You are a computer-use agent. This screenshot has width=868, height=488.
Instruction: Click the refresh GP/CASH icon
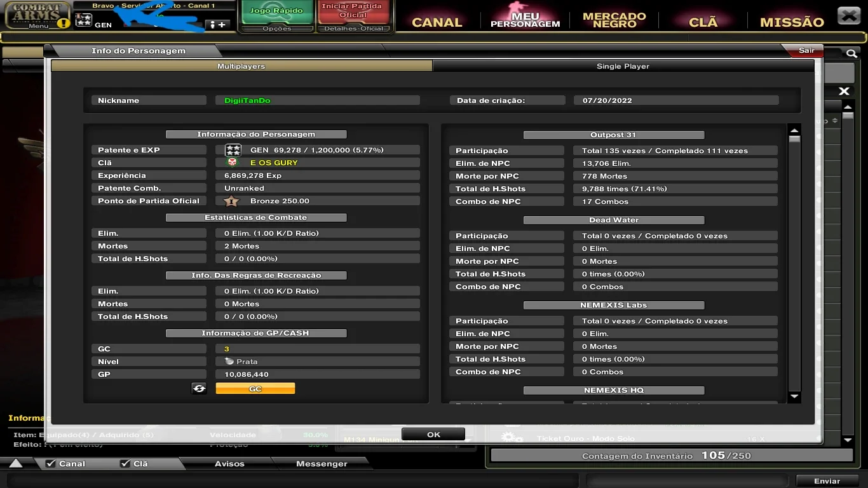click(x=200, y=388)
